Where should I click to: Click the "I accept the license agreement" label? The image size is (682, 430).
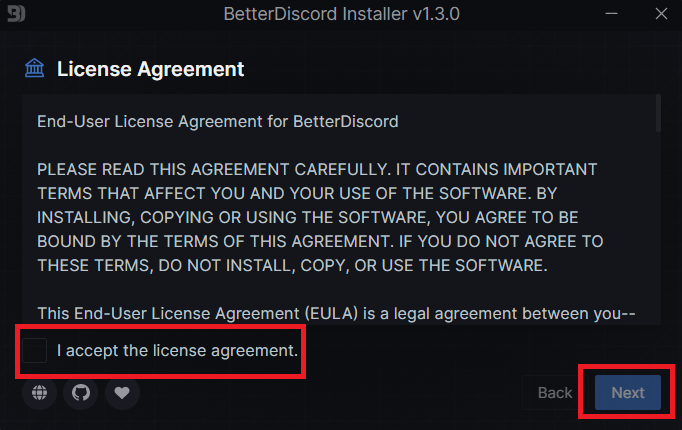(177, 351)
